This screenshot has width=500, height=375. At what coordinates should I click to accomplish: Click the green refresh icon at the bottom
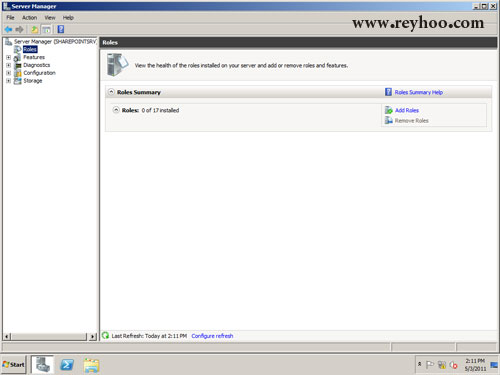(105, 335)
